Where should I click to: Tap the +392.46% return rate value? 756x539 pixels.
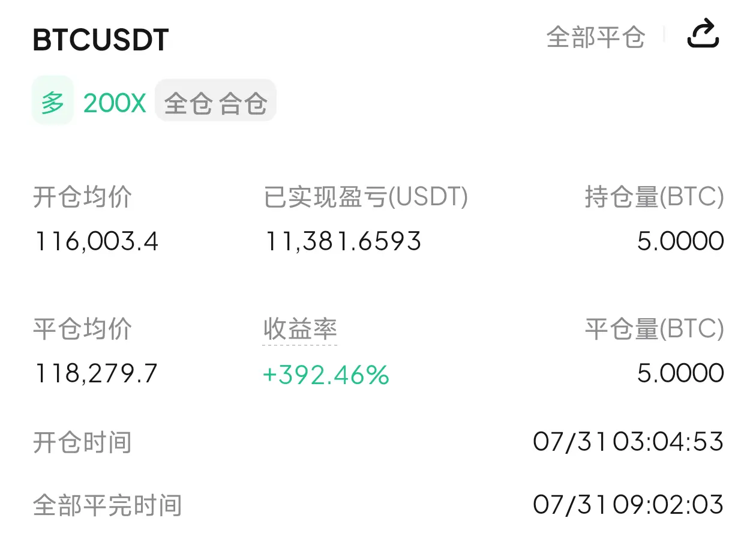pos(326,375)
